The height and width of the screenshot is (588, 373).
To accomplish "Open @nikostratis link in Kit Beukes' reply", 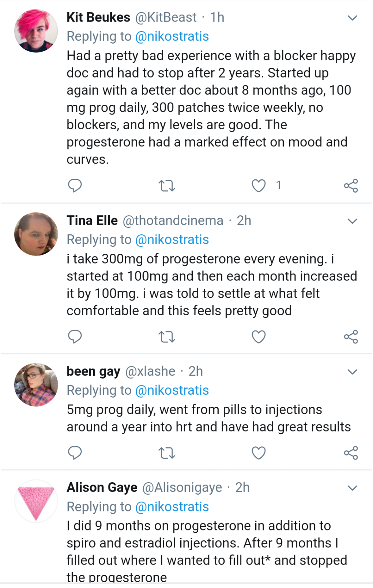I will (172, 36).
